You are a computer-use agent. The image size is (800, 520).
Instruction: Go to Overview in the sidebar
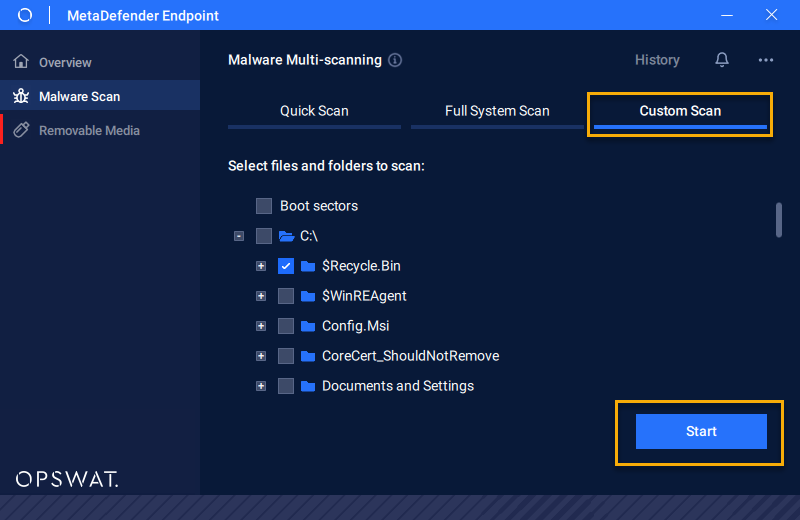[x=100, y=62]
